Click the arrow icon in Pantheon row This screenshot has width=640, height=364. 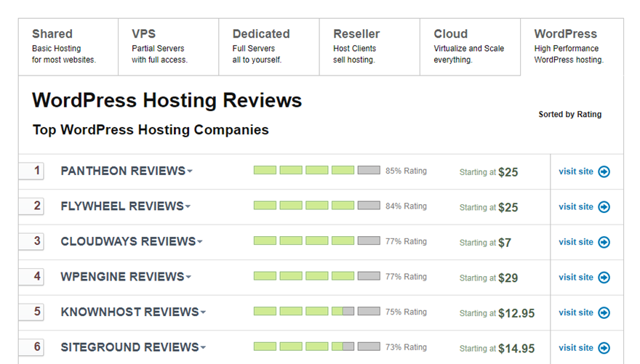604,171
